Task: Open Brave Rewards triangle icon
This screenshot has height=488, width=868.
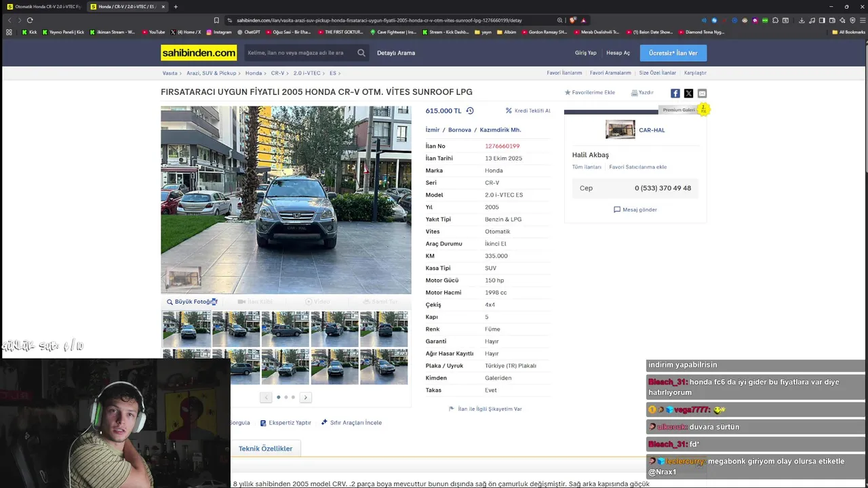Action: click(x=583, y=20)
